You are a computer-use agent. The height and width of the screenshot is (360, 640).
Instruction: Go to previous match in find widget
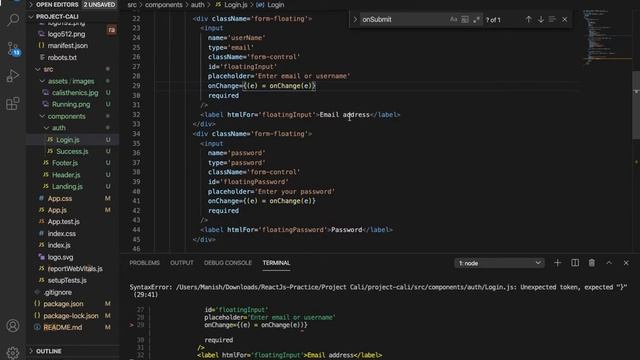529,20
